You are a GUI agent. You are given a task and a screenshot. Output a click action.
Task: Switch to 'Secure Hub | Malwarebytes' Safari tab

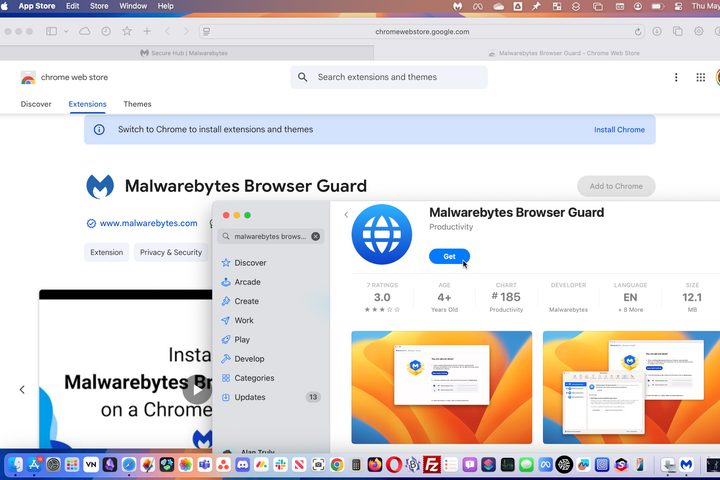[x=184, y=53]
